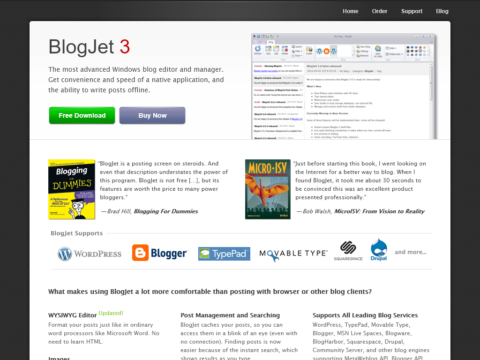
Task: Click the 'What makes using BlogJet' heading
Action: coord(210,292)
